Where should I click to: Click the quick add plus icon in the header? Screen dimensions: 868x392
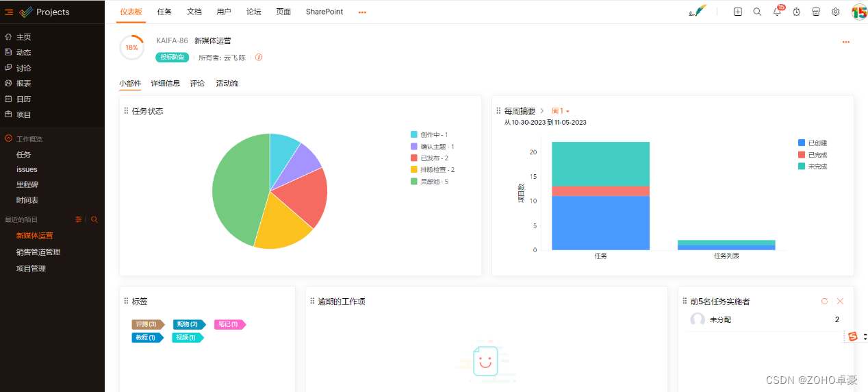(x=737, y=12)
